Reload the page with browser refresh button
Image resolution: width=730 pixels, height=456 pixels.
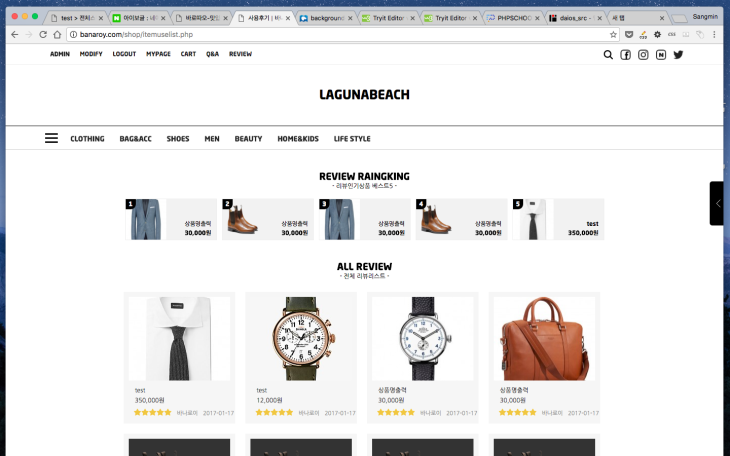tap(43, 34)
